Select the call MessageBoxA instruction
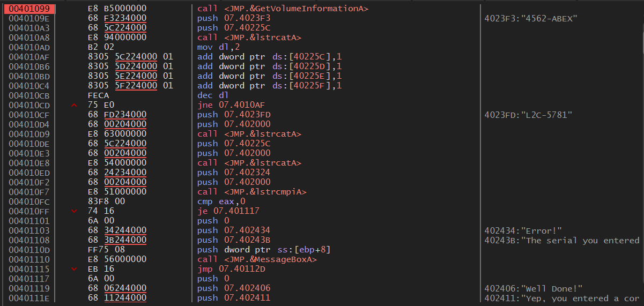The width and height of the screenshot is (644, 306). coord(256,259)
